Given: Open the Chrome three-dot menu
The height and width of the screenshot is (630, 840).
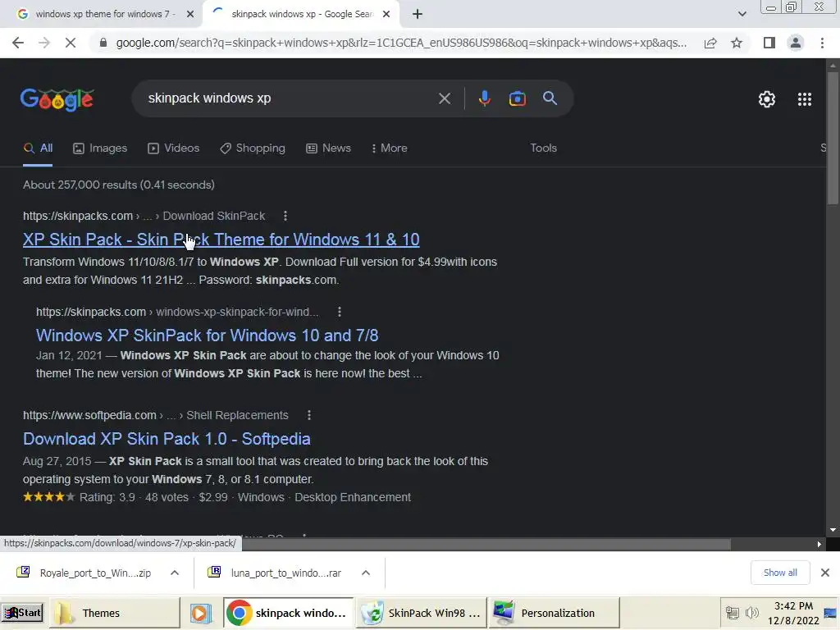Looking at the screenshot, I should pyautogui.click(x=822, y=43).
